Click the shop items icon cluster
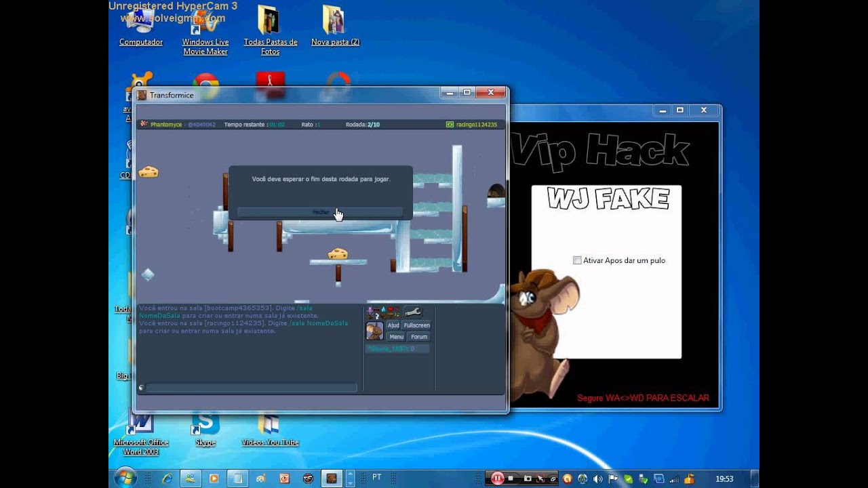Image resolution: width=868 pixels, height=488 pixels. pos(384,312)
